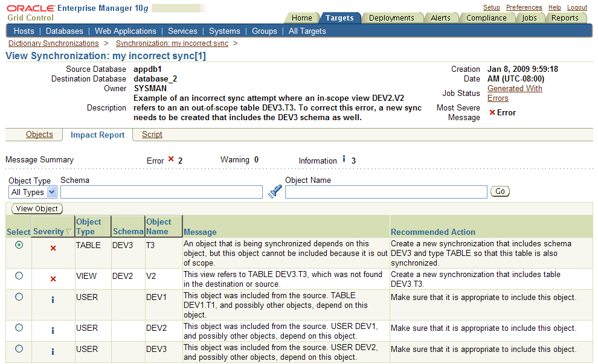Click inside the Object Name input field
598x364 pixels.
385,191
